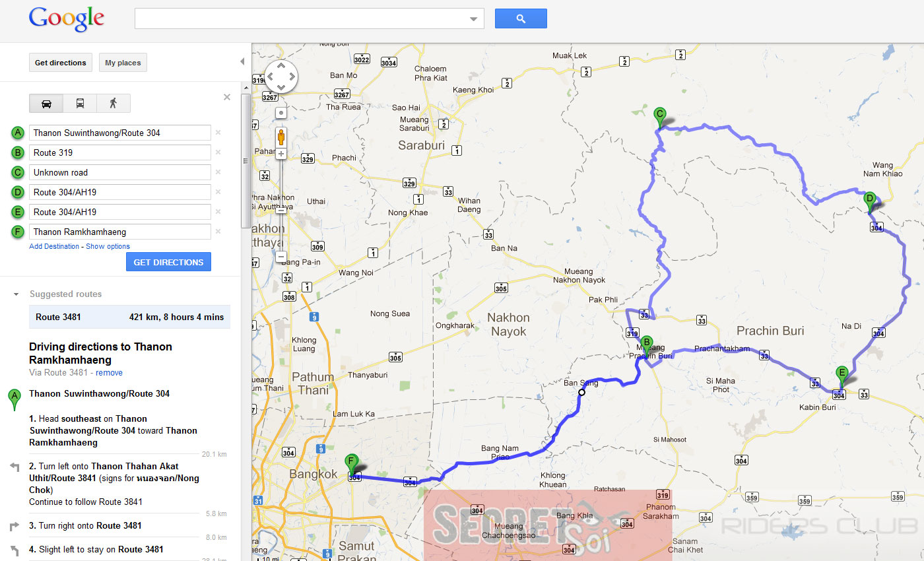The image size is (924, 561).
Task: Click the GET DIRECTIONS button
Action: pyautogui.click(x=169, y=262)
